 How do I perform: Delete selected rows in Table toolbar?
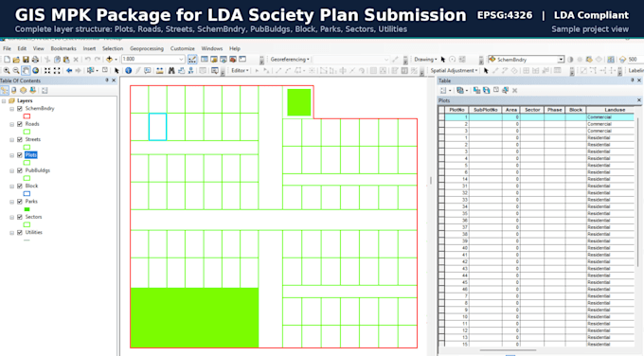click(514, 90)
